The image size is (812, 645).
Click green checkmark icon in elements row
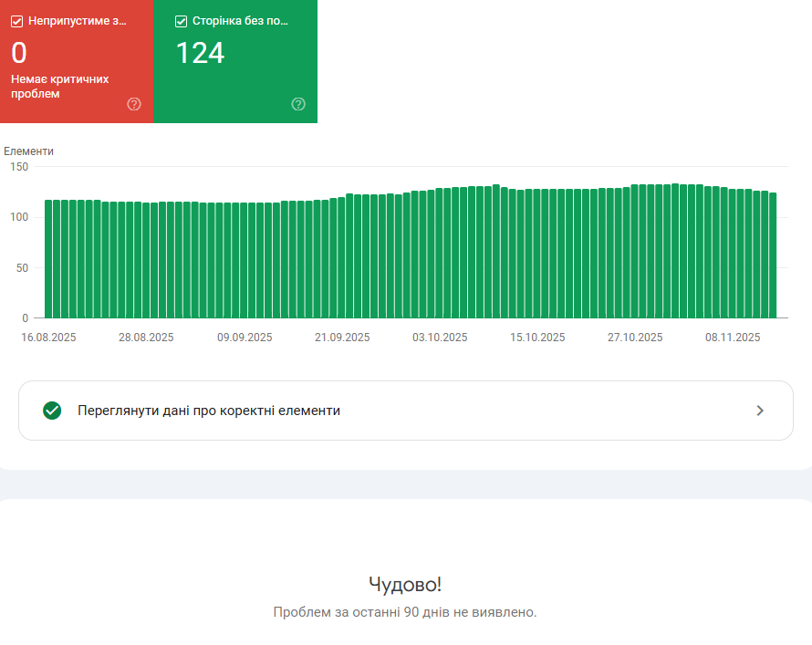(52, 411)
